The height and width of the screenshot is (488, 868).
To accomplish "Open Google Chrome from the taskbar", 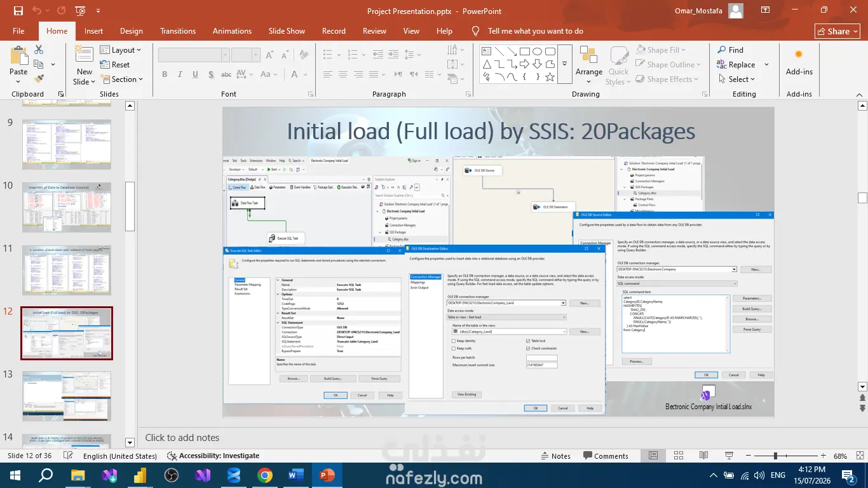I will point(265,475).
